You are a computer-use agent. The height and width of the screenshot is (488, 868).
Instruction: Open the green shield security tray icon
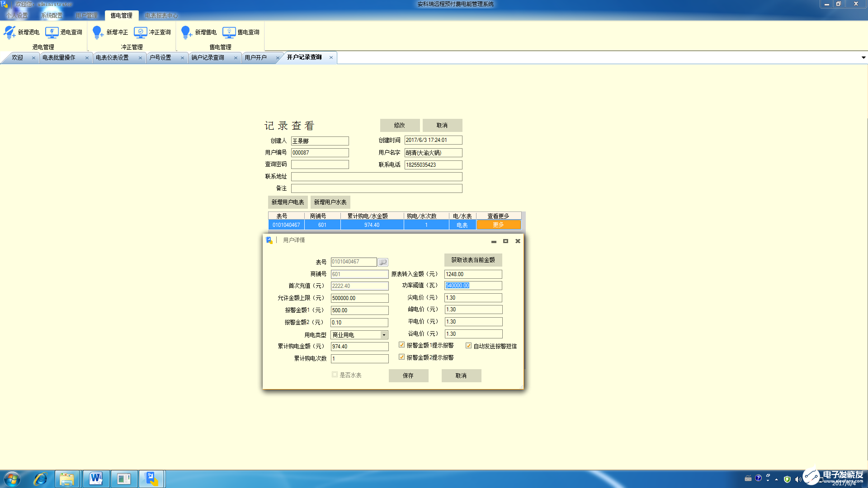pyautogui.click(x=787, y=479)
